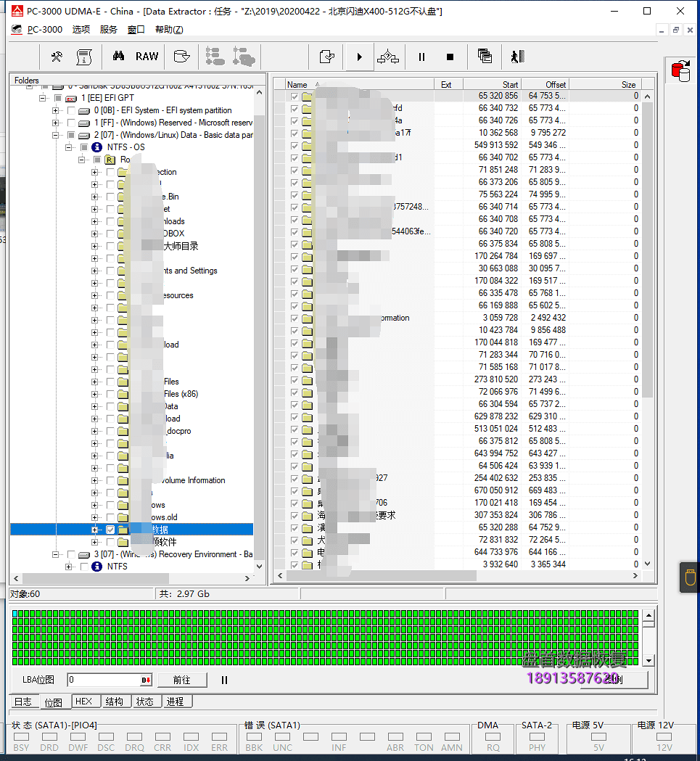Select the Files folder in tree
The height and width of the screenshot is (761, 700).
(x=171, y=382)
